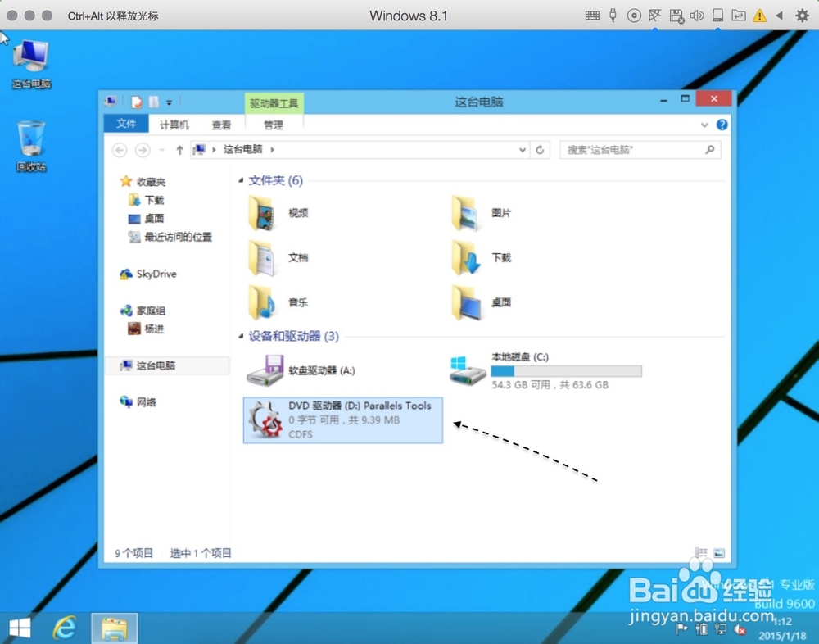This screenshot has height=644, width=819.
Task: Open the View (查看) ribbon tab
Action: 221,125
